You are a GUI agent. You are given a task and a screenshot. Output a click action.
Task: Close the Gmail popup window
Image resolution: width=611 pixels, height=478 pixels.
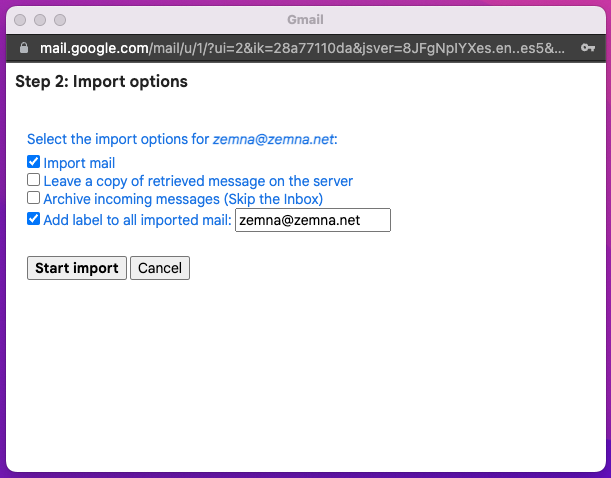coord(20,20)
